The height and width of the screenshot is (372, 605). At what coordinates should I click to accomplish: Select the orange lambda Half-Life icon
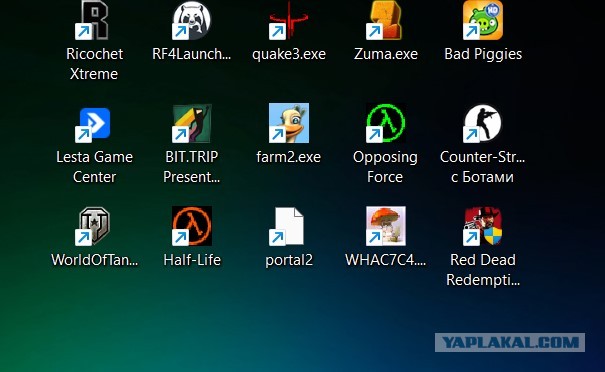pyautogui.click(x=192, y=226)
